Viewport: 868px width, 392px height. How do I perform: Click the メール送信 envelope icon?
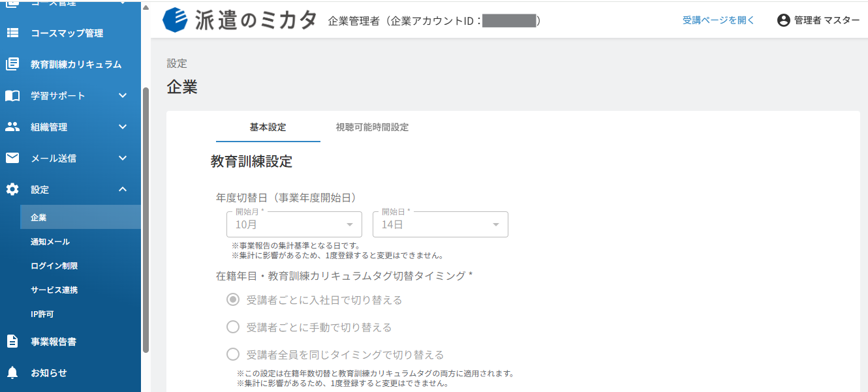[12, 158]
